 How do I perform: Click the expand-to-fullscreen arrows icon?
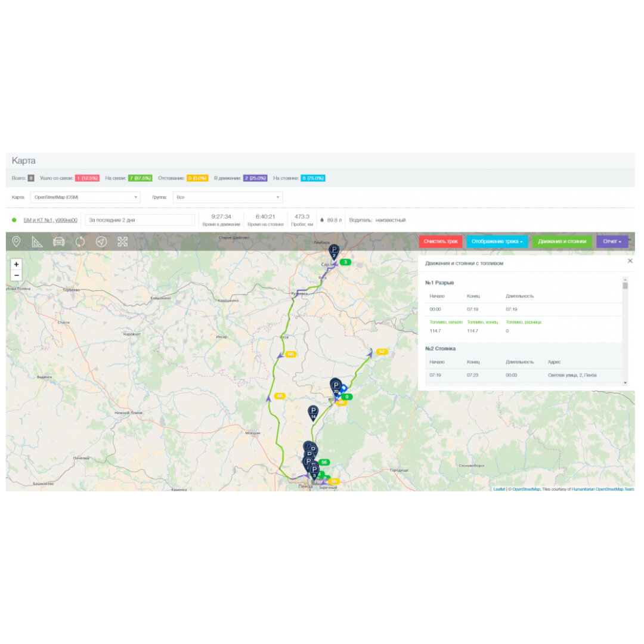pos(122,241)
